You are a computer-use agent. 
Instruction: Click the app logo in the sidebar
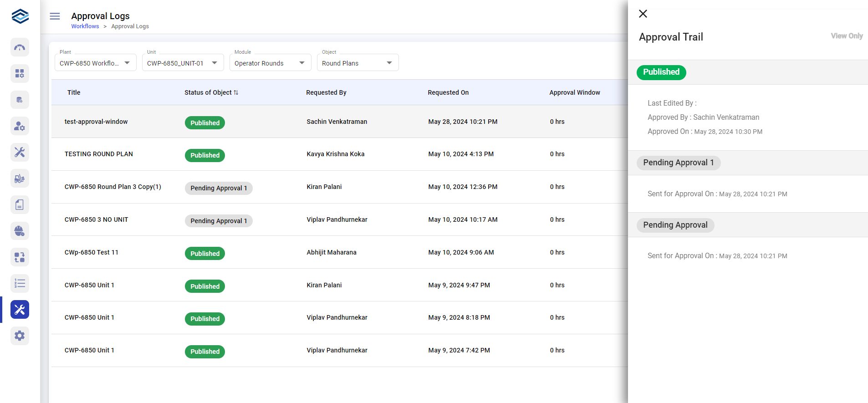20,16
